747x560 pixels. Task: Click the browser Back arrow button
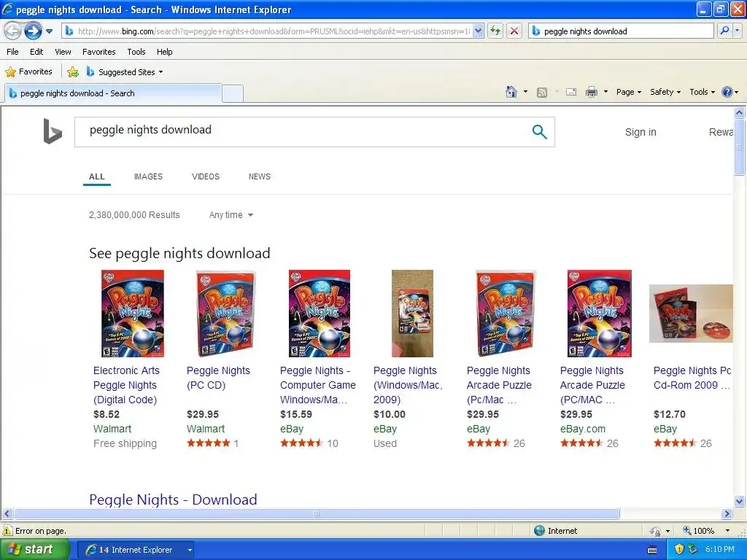point(13,31)
